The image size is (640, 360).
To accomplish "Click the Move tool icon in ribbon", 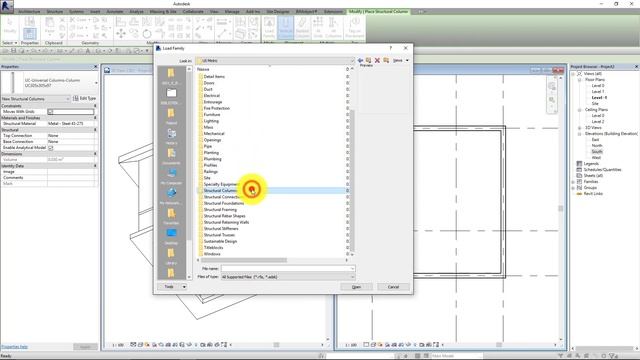I will (121, 34).
